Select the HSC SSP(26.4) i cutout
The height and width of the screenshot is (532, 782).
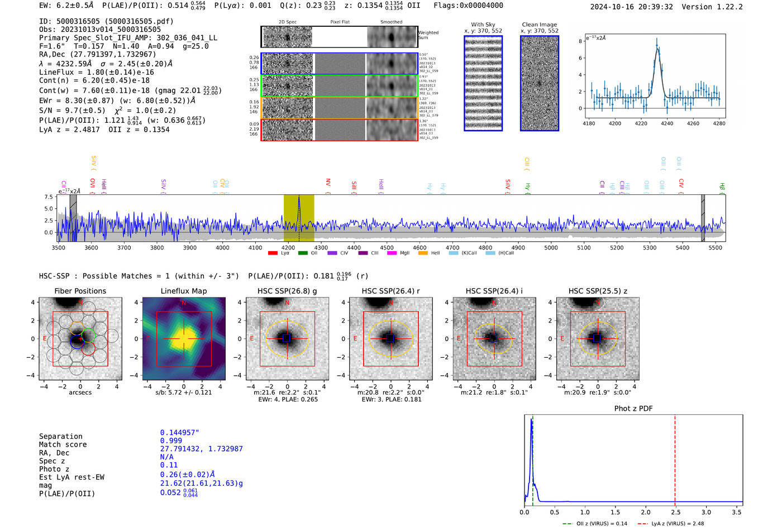(494, 339)
